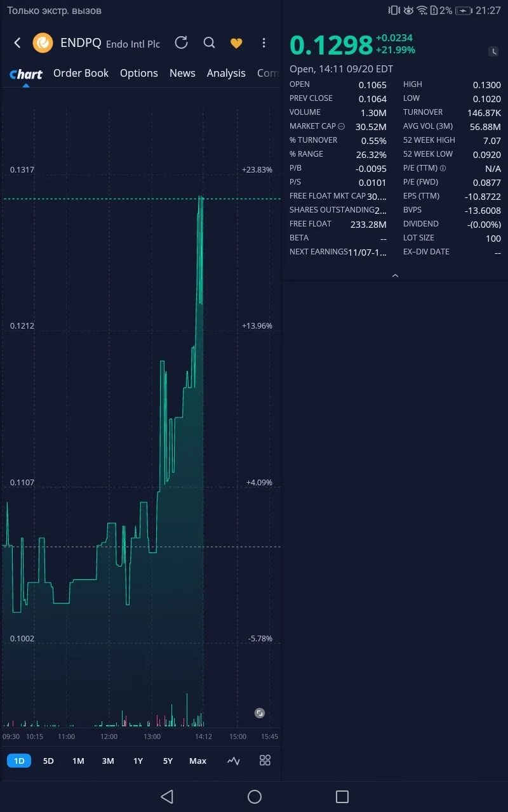
Task: Tap Android home navigation button
Action: point(255,797)
